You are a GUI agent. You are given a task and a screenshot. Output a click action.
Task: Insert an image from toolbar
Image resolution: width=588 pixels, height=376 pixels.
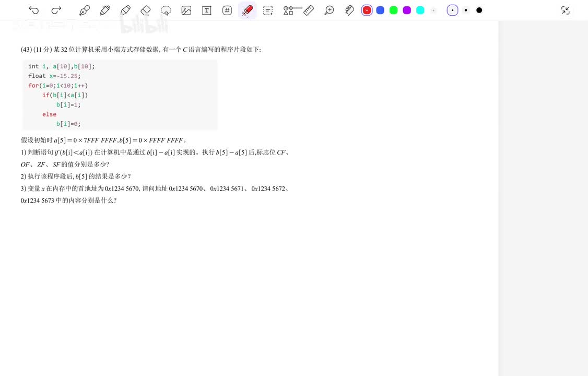point(186,10)
